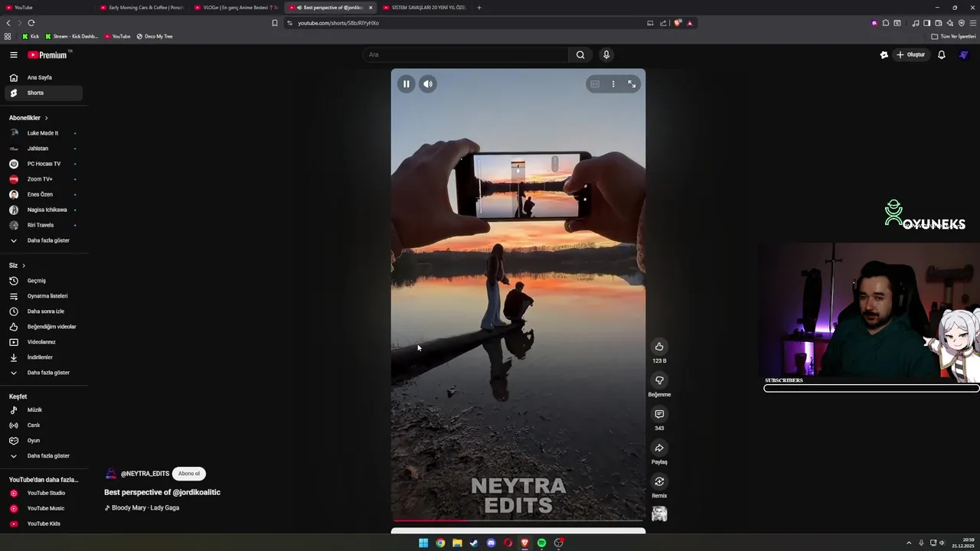
Task: Enter fullscreen on the Shorts player
Action: [x=632, y=84]
